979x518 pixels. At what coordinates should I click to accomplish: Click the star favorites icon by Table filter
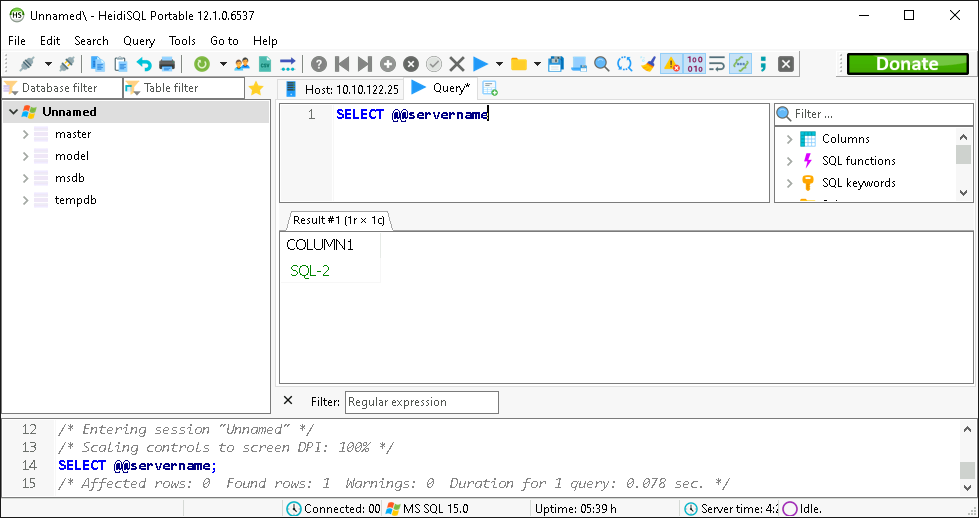(256, 88)
